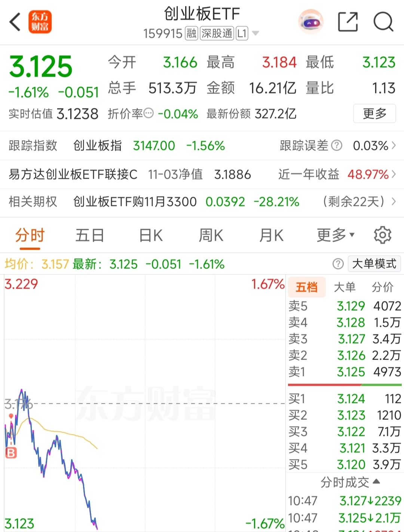The width and height of the screenshot is (404, 532).
Task: Tap the share export icon
Action: pos(348,22)
